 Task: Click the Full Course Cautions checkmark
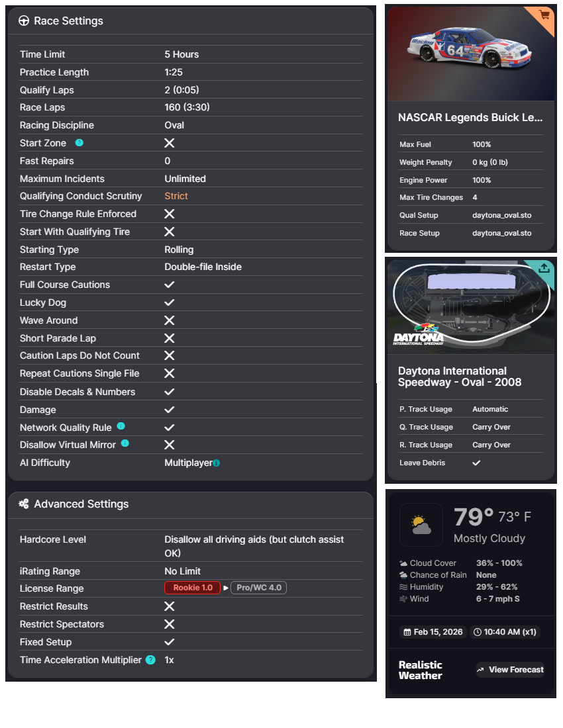tap(170, 285)
